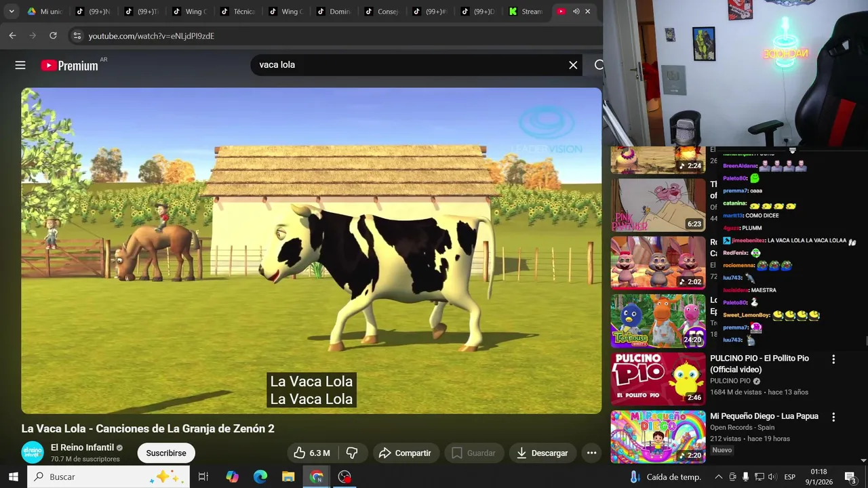Open more actions three-dot menu under video
Viewport: 868px width, 488px height.
[591, 453]
